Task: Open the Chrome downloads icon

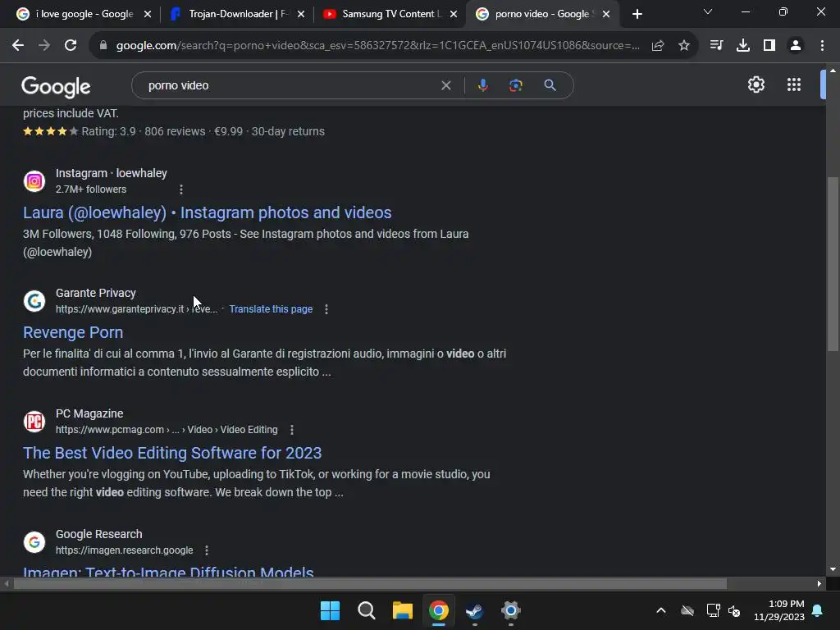Action: tap(743, 46)
